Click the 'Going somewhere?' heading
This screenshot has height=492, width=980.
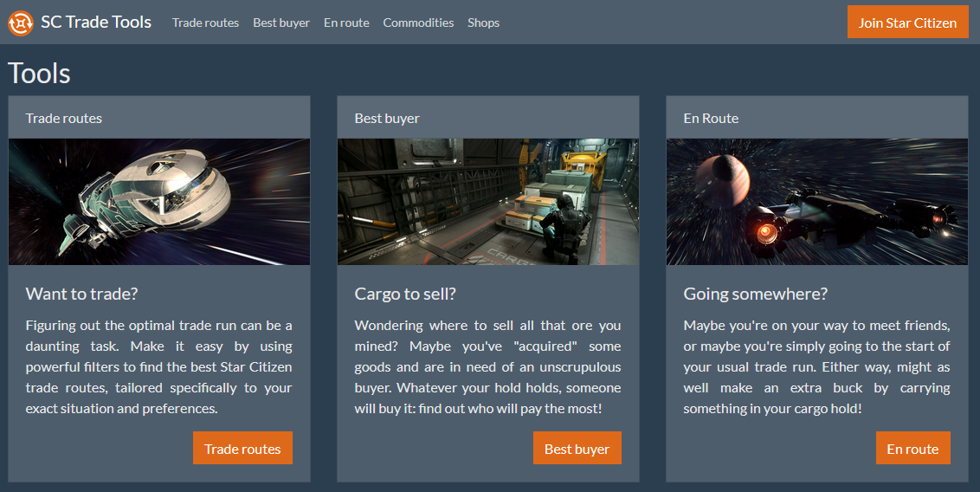(x=755, y=294)
